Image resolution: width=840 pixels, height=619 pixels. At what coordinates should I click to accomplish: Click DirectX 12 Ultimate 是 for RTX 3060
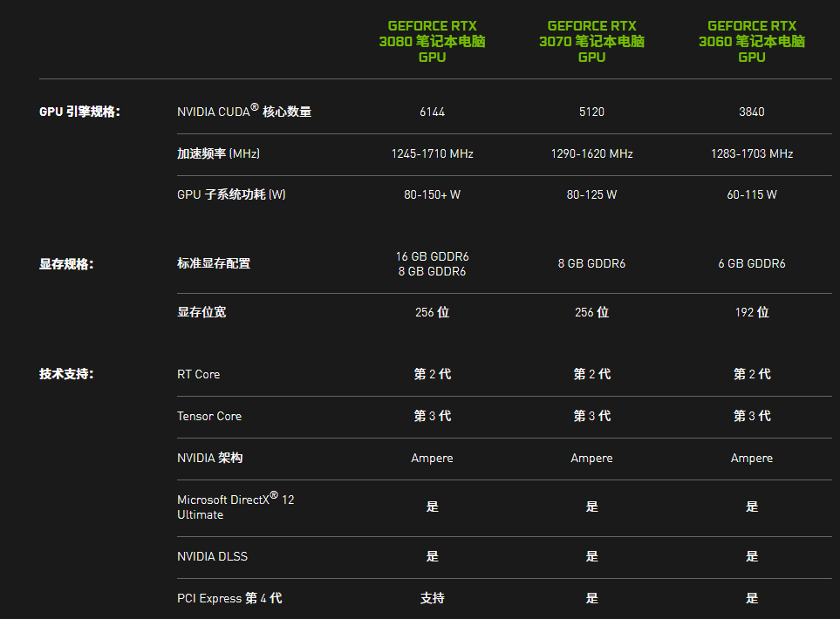752,507
